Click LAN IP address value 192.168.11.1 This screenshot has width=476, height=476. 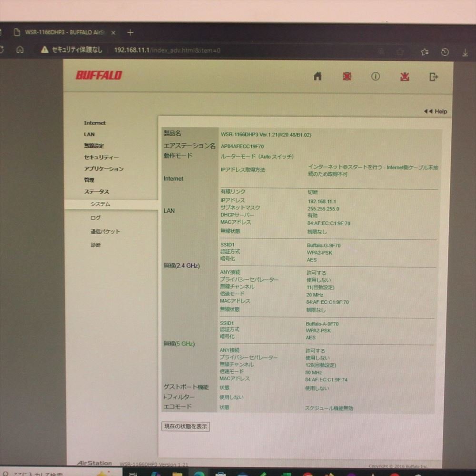(x=321, y=201)
